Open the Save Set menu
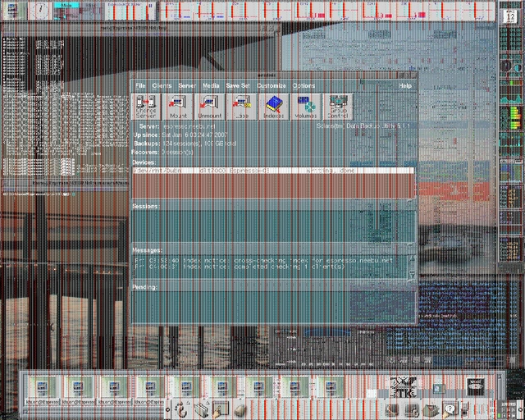 238,86
